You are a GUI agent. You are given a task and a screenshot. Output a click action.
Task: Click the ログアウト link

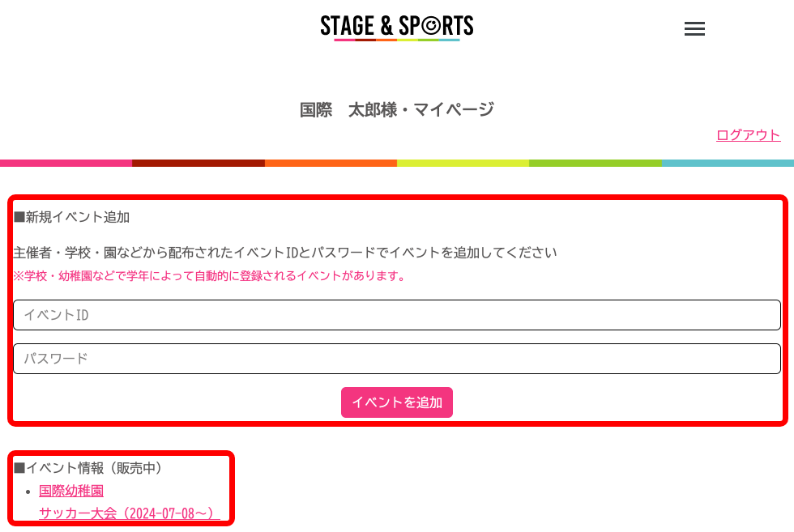click(748, 135)
